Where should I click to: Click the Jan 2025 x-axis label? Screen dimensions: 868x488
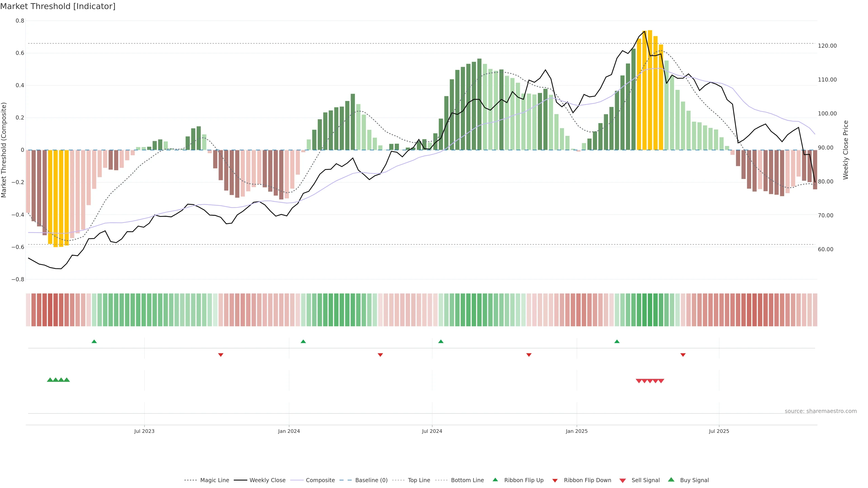577,431
